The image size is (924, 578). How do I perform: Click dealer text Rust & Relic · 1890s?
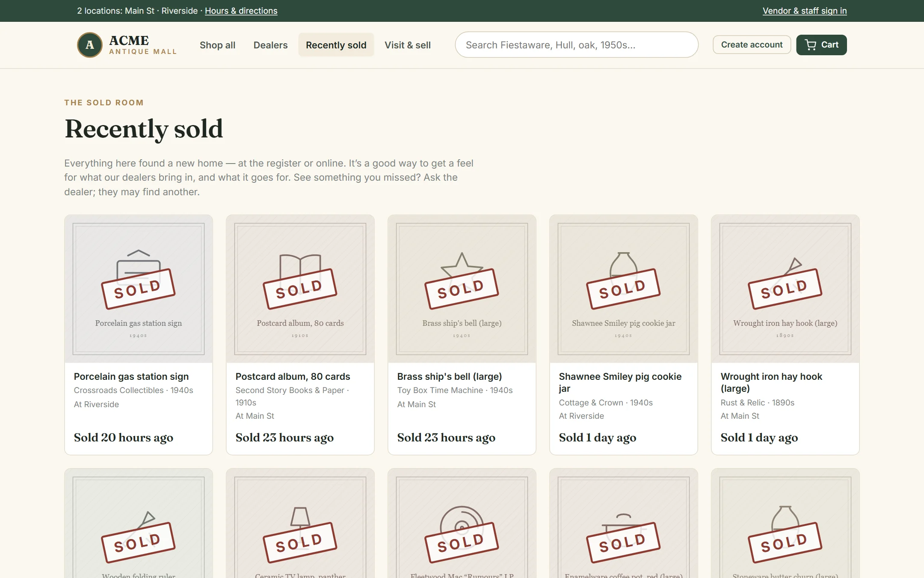pyautogui.click(x=757, y=403)
